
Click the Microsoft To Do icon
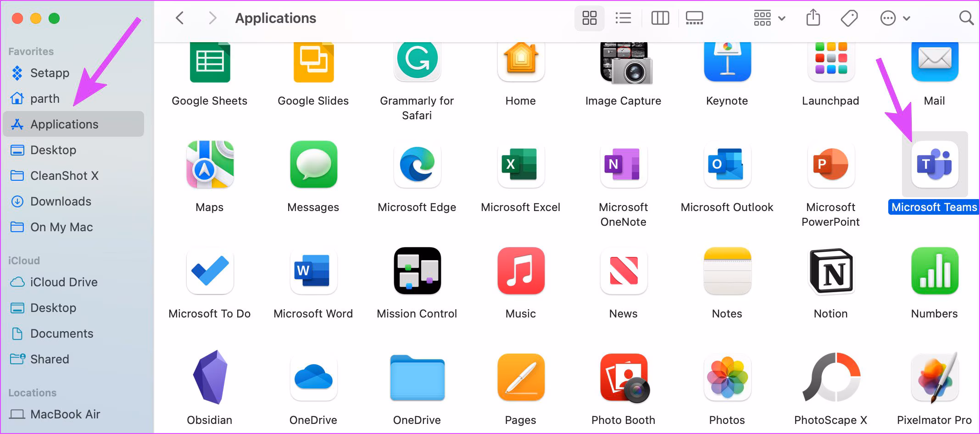click(210, 271)
